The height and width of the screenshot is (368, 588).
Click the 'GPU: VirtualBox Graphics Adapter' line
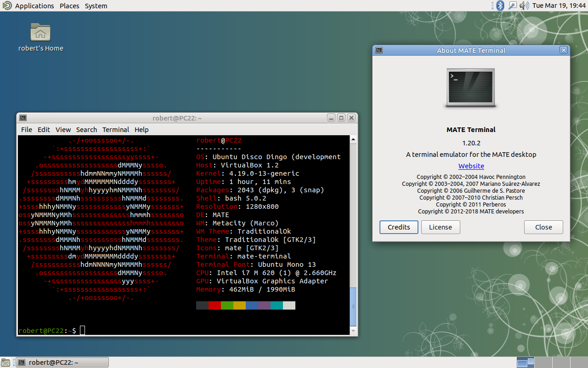[262, 281]
